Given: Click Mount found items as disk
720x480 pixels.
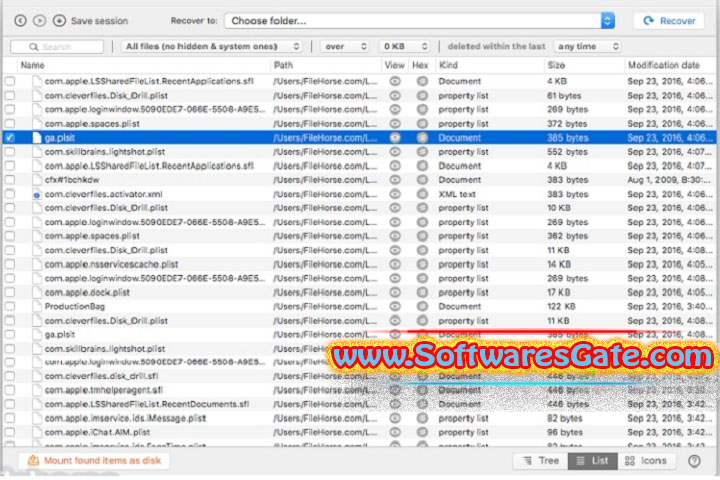Looking at the screenshot, I should (x=94, y=461).
